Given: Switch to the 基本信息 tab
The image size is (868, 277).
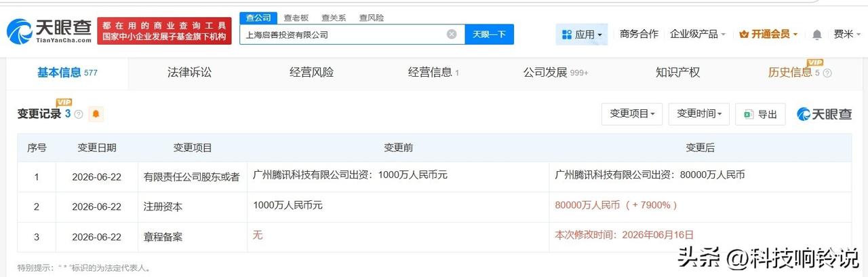Looking at the screenshot, I should (x=67, y=73).
